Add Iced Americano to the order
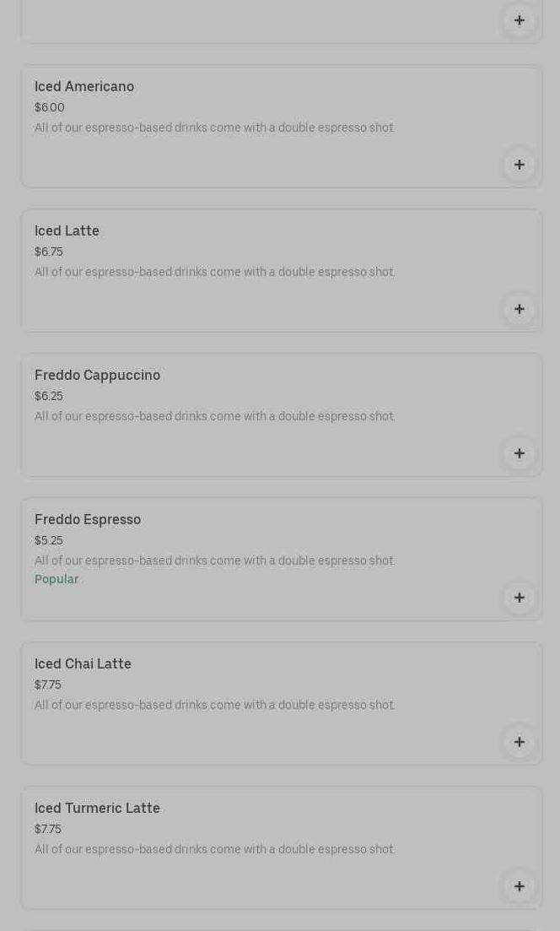 [x=520, y=165]
